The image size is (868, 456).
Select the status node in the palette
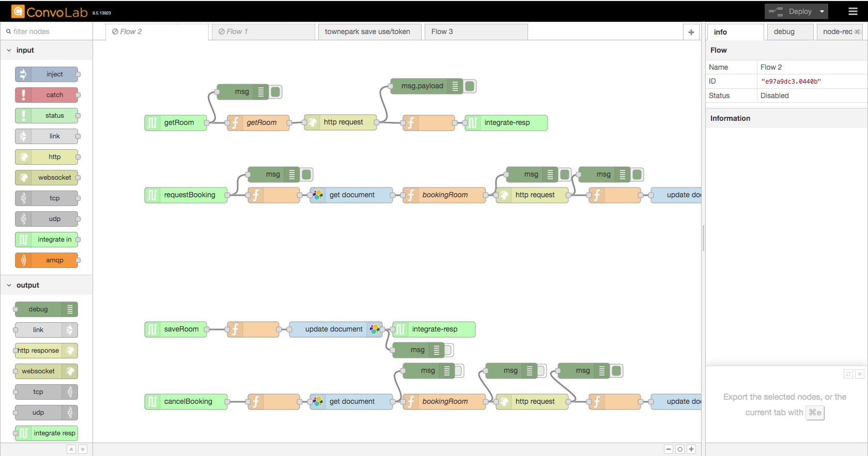[x=47, y=116]
